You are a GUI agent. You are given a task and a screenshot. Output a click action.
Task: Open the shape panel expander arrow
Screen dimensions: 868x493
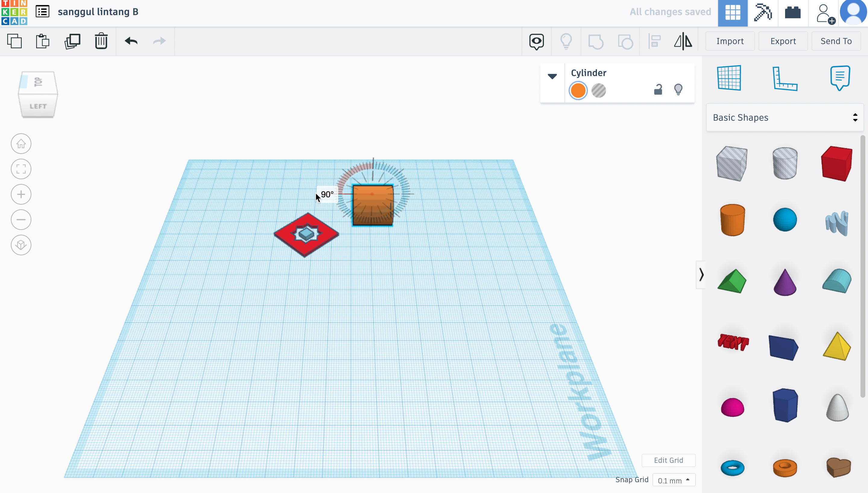[x=700, y=275]
